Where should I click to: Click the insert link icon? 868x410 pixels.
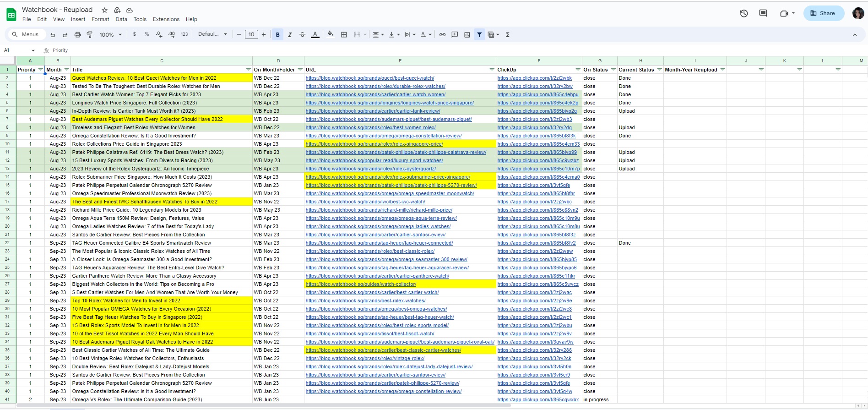442,34
